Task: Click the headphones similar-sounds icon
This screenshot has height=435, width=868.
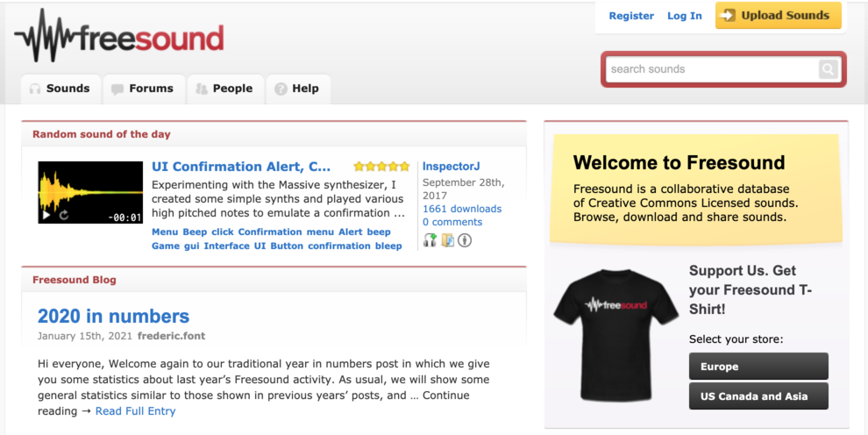Action: point(430,240)
